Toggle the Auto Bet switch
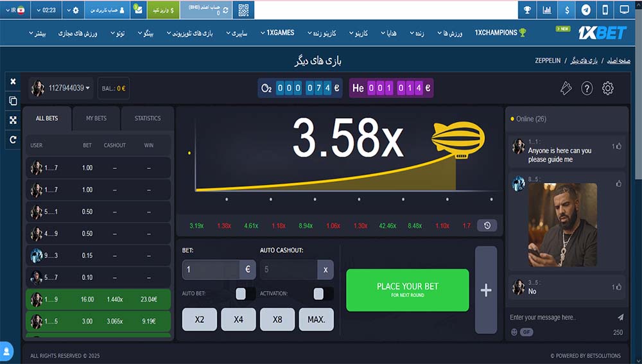Screen dimensions: 642x364 point(246,293)
